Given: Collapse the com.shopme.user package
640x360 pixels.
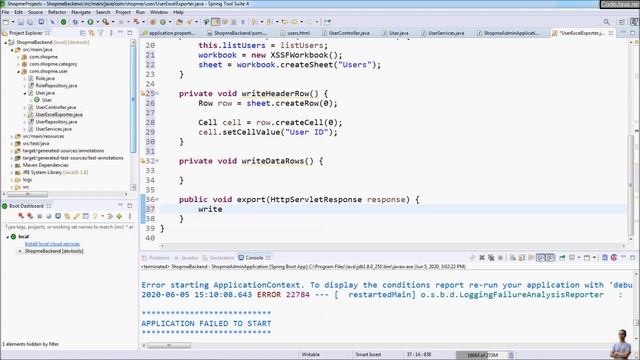Looking at the screenshot, I should coord(18,71).
